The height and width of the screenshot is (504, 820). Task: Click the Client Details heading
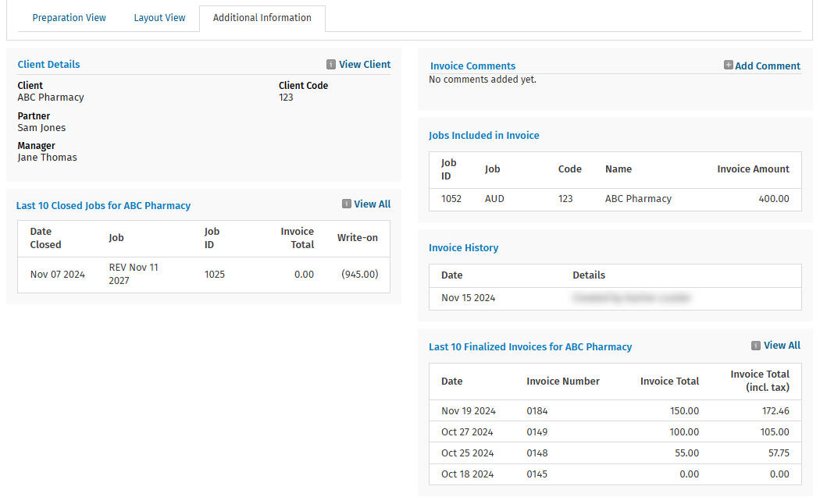pyautogui.click(x=48, y=64)
